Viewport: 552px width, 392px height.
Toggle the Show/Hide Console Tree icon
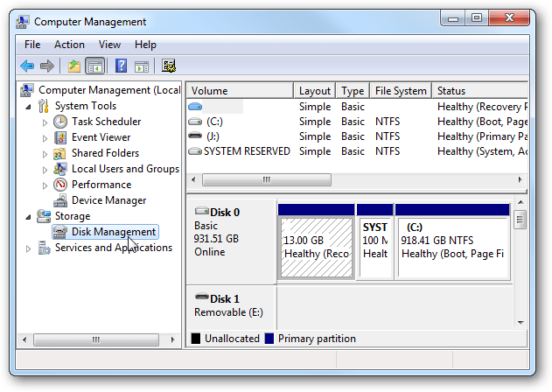coord(94,66)
